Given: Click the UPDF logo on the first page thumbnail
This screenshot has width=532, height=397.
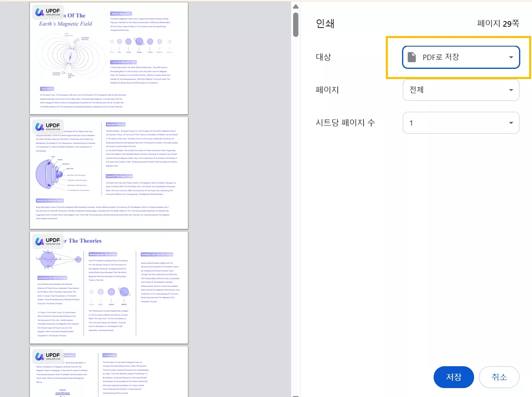Looking at the screenshot, I should point(47,12).
